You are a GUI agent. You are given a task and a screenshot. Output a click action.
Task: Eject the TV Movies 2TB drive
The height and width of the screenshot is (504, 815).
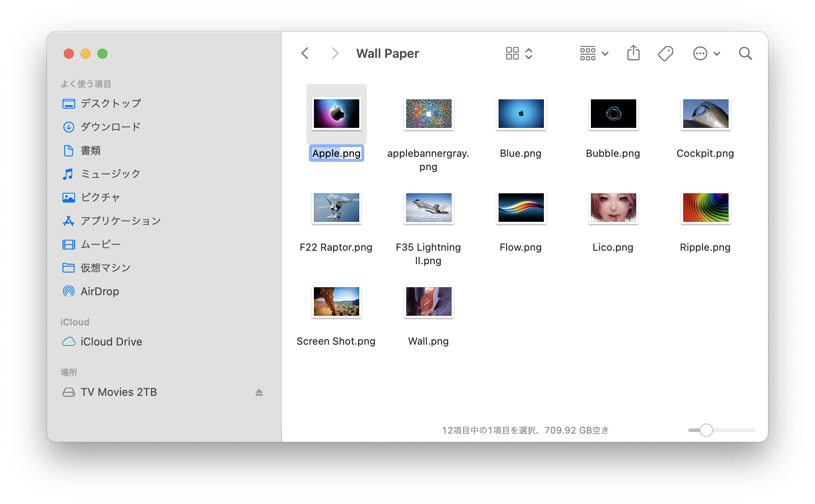click(x=259, y=392)
